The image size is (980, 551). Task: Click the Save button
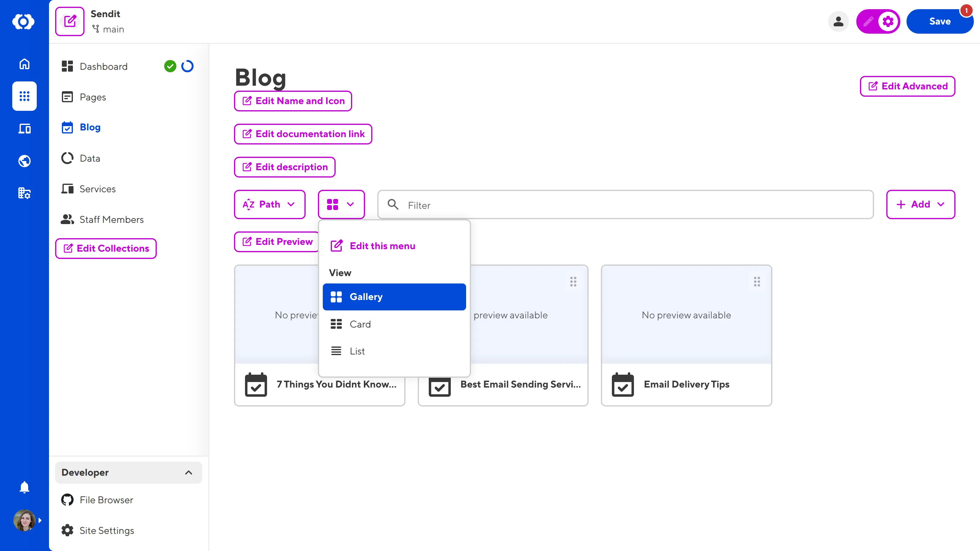[x=940, y=21]
